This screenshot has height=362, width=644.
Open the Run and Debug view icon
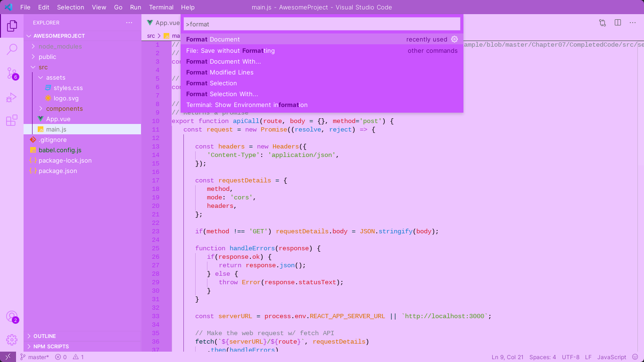(12, 98)
